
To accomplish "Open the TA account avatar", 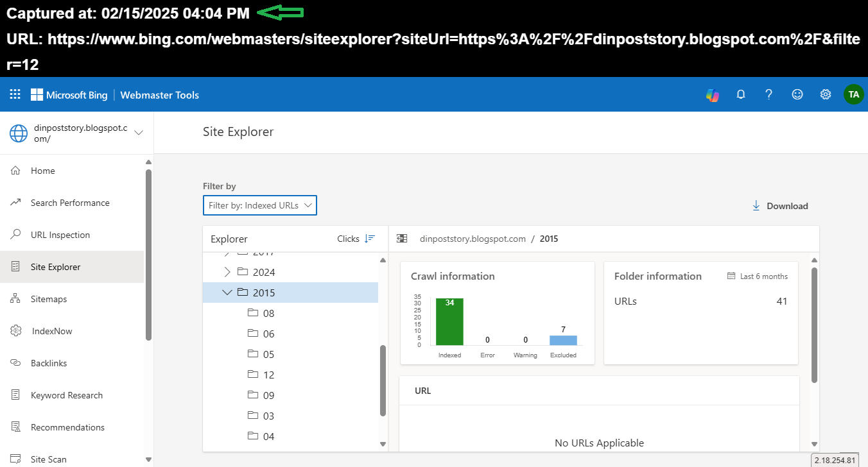I will [853, 95].
